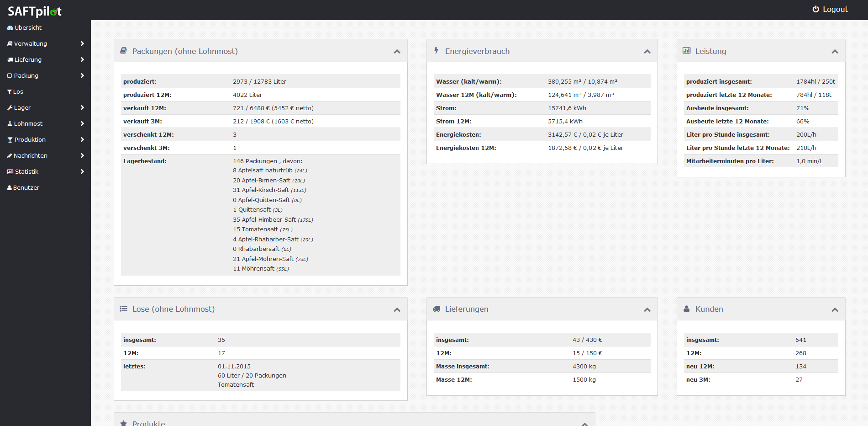Collapse the Packungen (ohne Lohnmost) panel
The image size is (868, 426).
pyautogui.click(x=397, y=52)
